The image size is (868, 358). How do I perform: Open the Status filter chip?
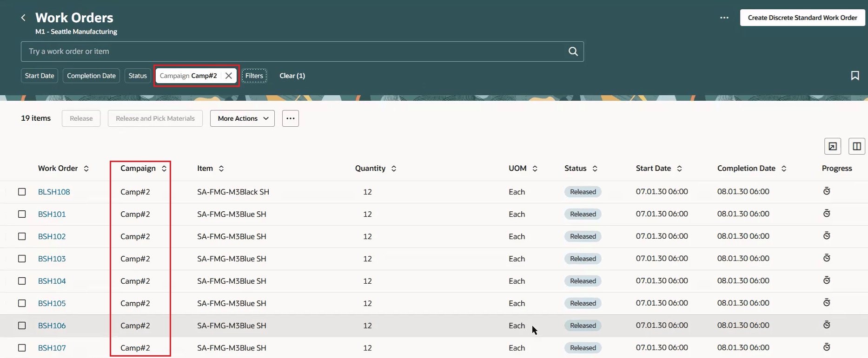(x=138, y=76)
